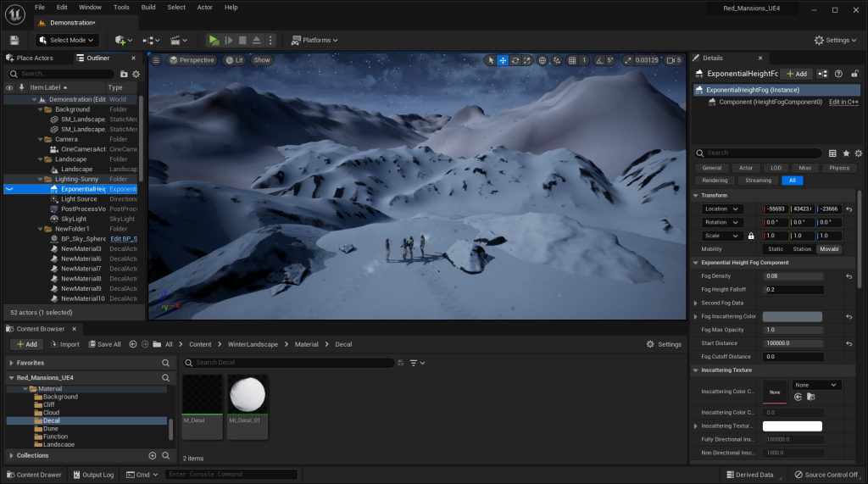Open the Platforms dropdown
This screenshot has width=868, height=484.
tap(314, 40)
